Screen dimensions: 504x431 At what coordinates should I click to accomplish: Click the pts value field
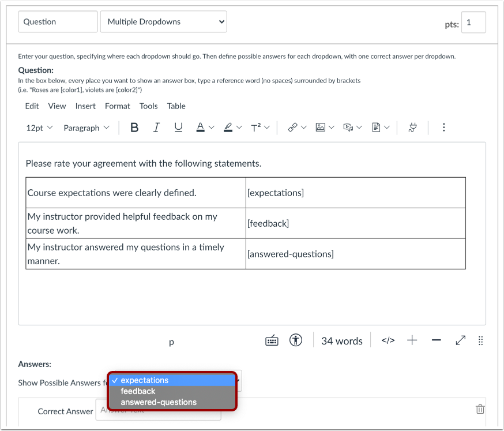pos(473,22)
